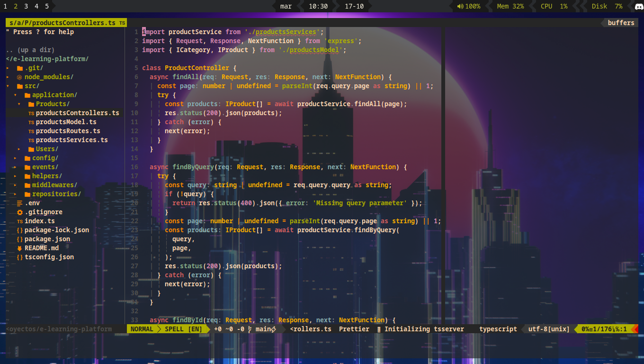This screenshot has width=644, height=364.
Task: Click the Prettier indicator in the statusline
Action: pyautogui.click(x=354, y=329)
